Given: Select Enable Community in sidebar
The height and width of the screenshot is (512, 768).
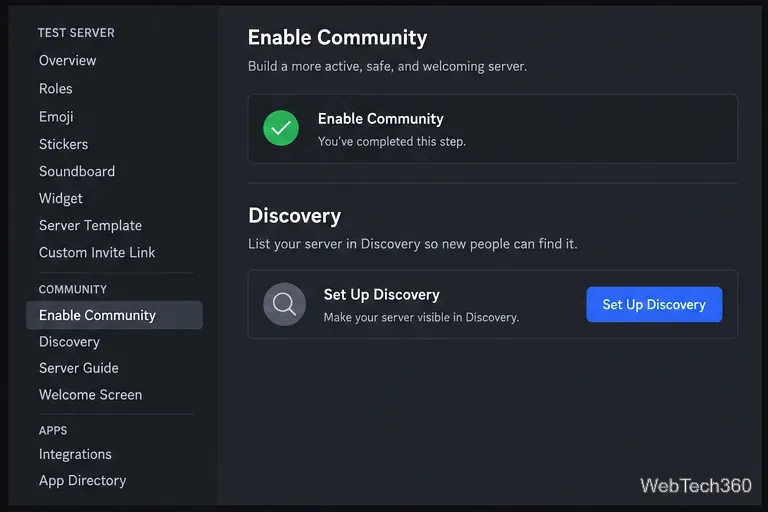Looking at the screenshot, I should 114,315.
